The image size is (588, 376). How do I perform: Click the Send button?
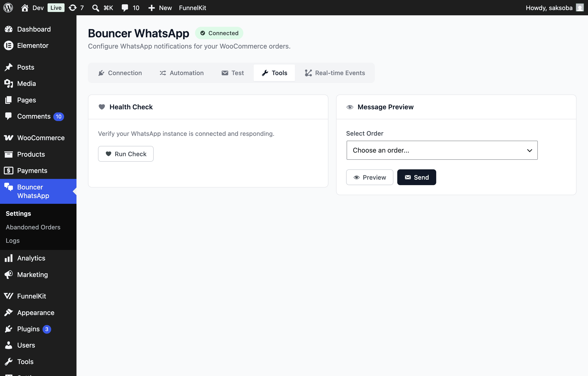pyautogui.click(x=417, y=177)
